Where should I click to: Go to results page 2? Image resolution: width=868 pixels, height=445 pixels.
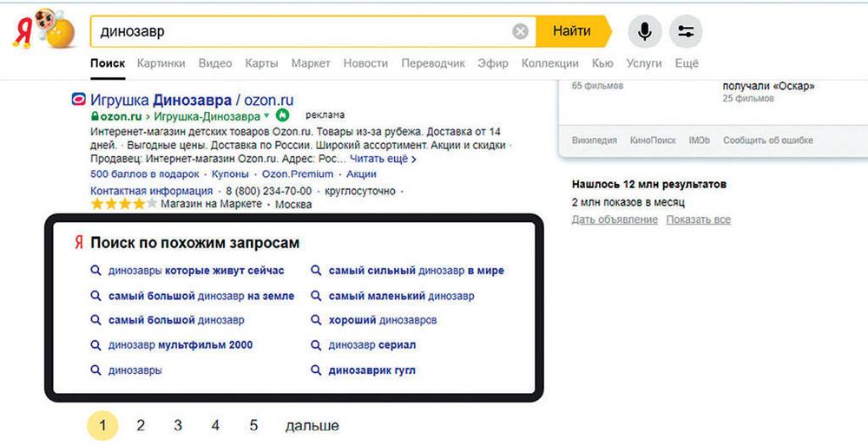click(141, 425)
